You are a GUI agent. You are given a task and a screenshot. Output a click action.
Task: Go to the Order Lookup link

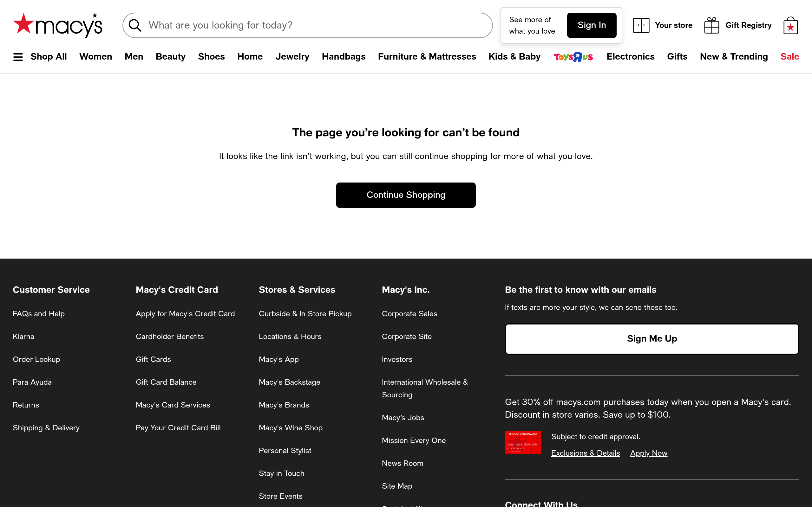click(x=36, y=359)
